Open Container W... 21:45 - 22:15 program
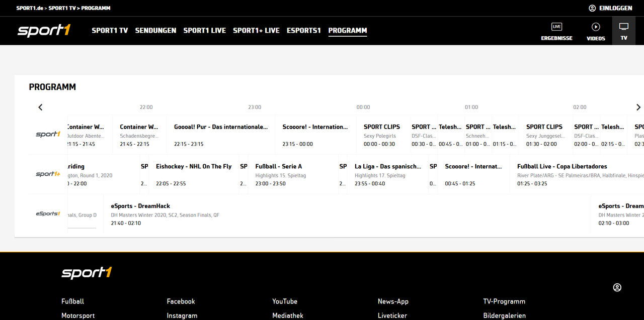This screenshot has height=320, width=644. click(140, 135)
